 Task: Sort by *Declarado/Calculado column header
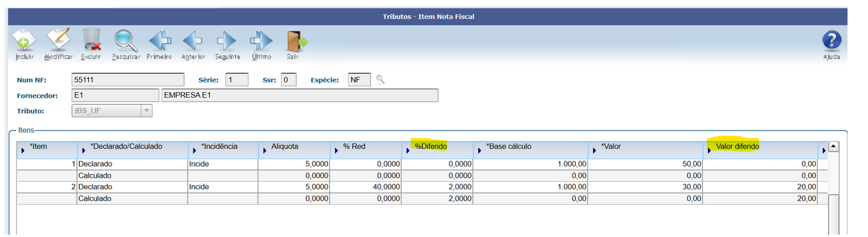coord(133,150)
